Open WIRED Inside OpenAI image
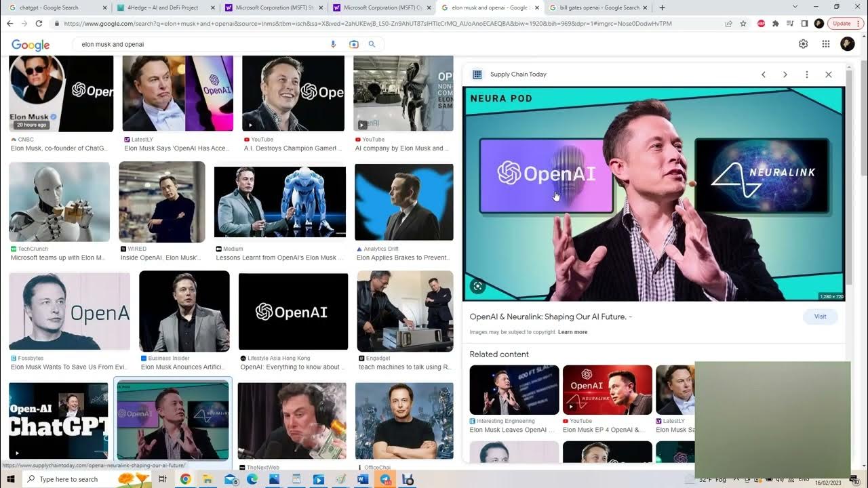This screenshot has width=868, height=488. click(162, 202)
